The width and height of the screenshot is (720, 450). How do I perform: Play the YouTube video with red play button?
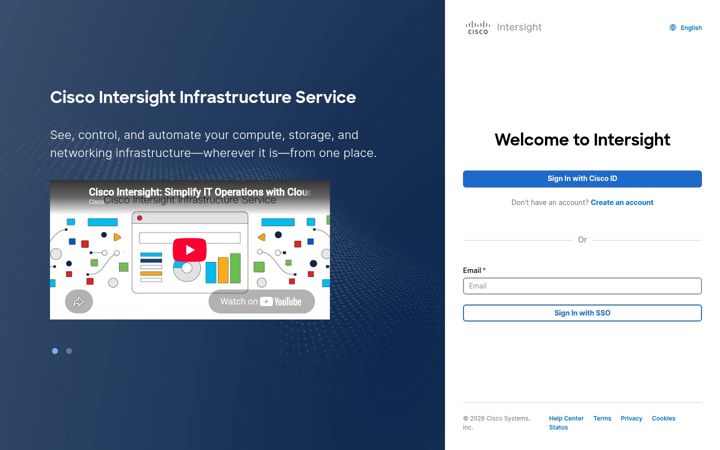189,250
